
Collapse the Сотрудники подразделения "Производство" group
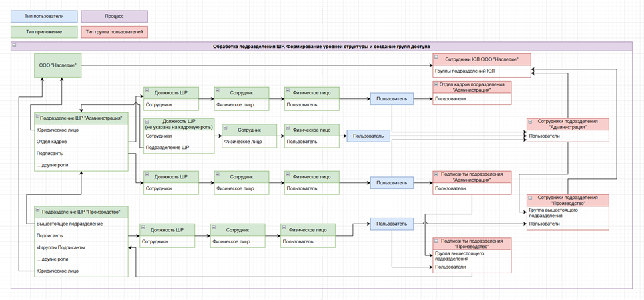coord(531,198)
